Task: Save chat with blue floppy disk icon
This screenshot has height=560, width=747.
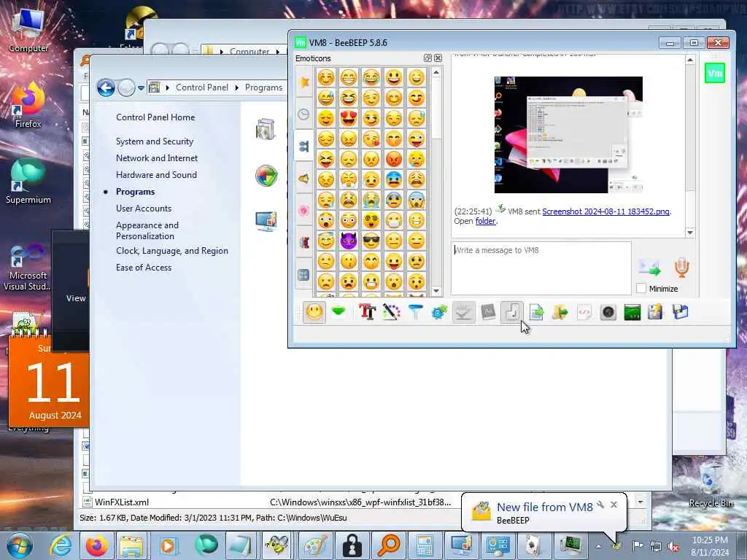Action: 681,312
